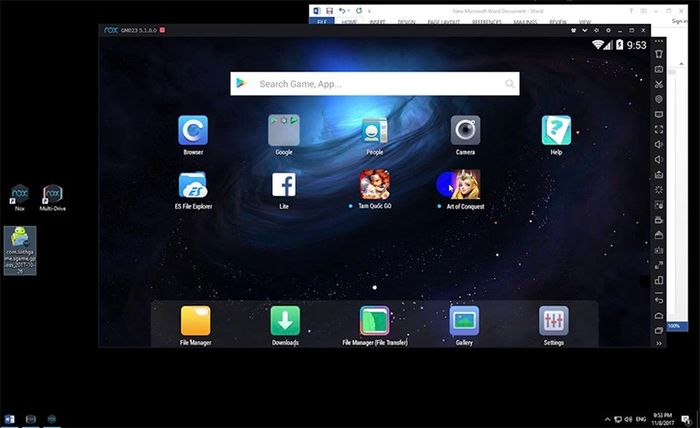Open Nox multi-instance manager icon
Screen dimensions: 700x428
(x=658, y=280)
